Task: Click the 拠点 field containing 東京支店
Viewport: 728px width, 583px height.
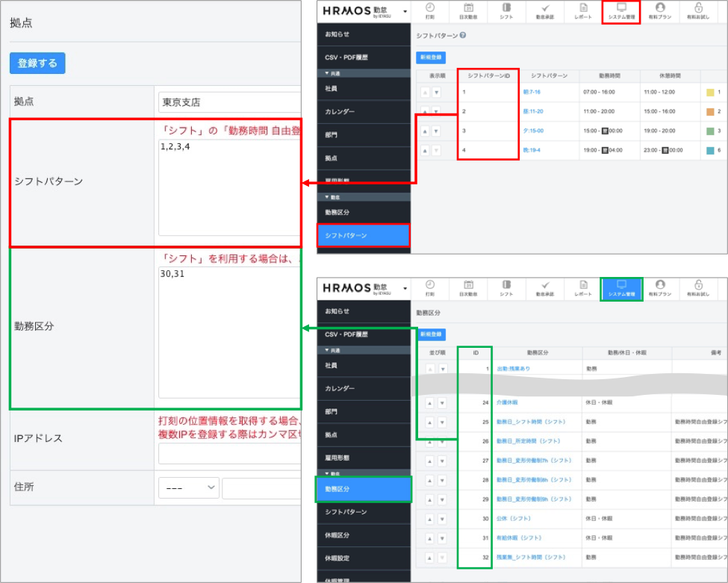Action: pos(228,102)
